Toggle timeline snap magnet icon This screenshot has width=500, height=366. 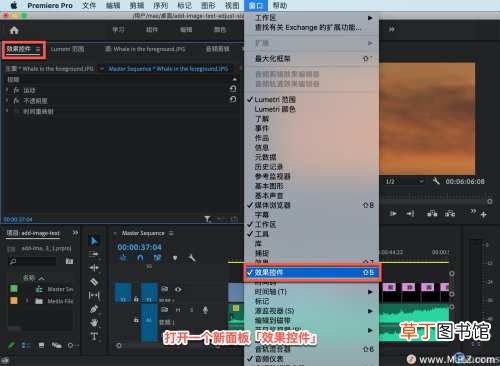140,258
